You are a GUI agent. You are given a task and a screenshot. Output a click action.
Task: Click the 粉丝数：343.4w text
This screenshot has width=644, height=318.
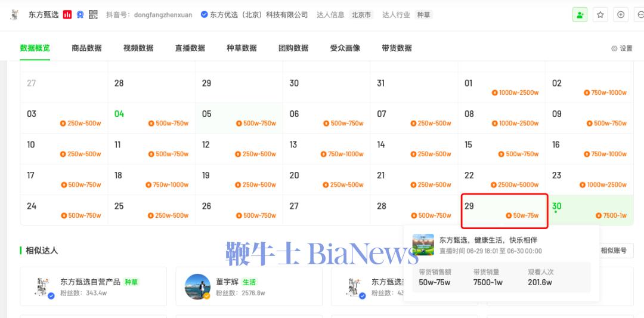[83, 294]
